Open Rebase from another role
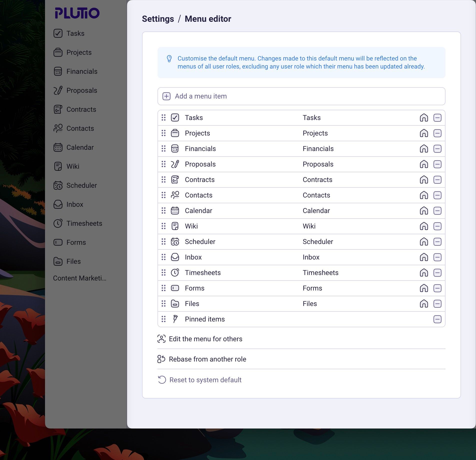Viewport: 476px width, 460px height. point(207,359)
